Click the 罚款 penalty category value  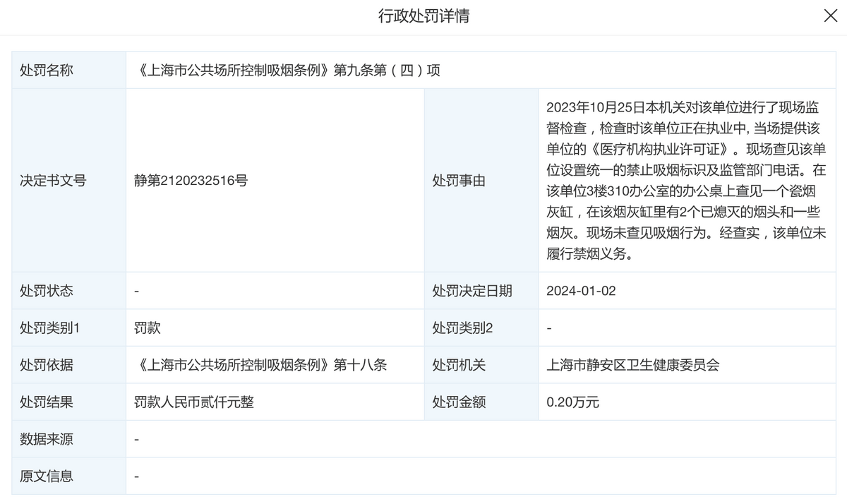point(148,328)
